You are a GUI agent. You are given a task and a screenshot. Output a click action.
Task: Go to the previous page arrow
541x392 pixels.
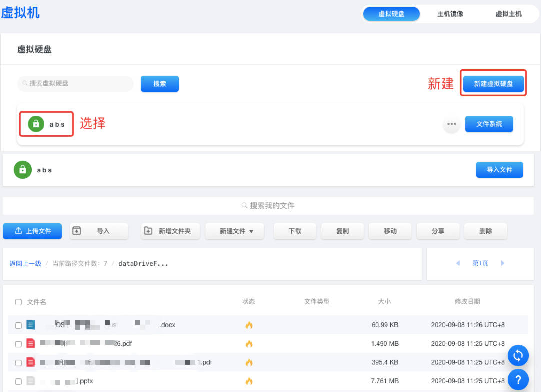pos(458,263)
